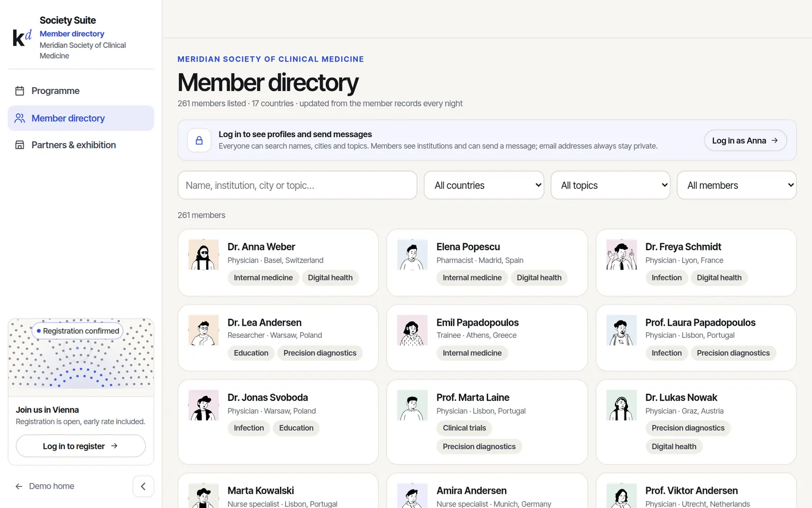Viewport: 812px width, 508px height.
Task: Click the Society Suite kd logo
Action: [x=22, y=38]
